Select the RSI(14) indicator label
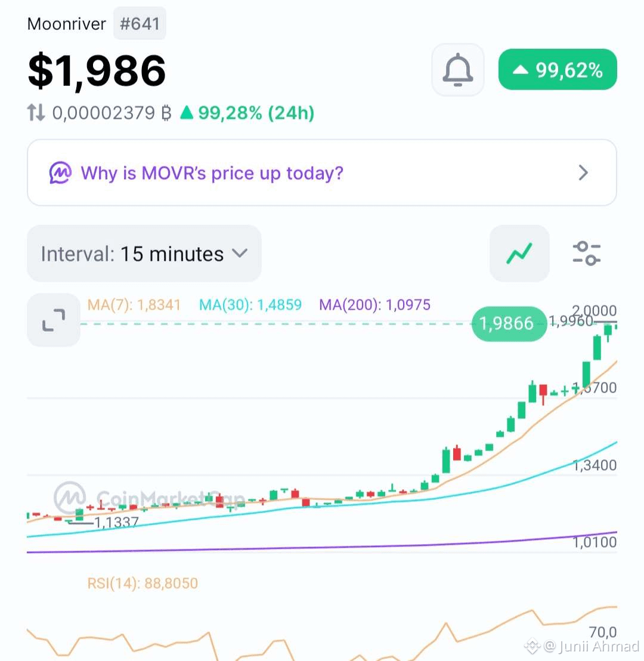The width and height of the screenshot is (644, 661). (143, 583)
